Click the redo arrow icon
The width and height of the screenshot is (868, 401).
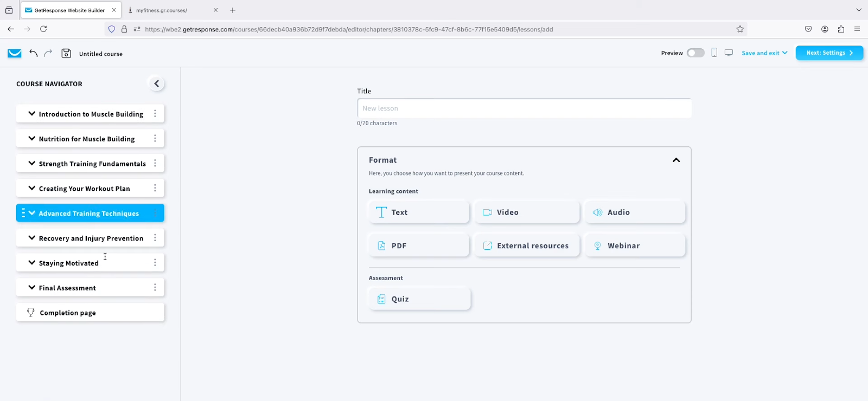click(48, 53)
